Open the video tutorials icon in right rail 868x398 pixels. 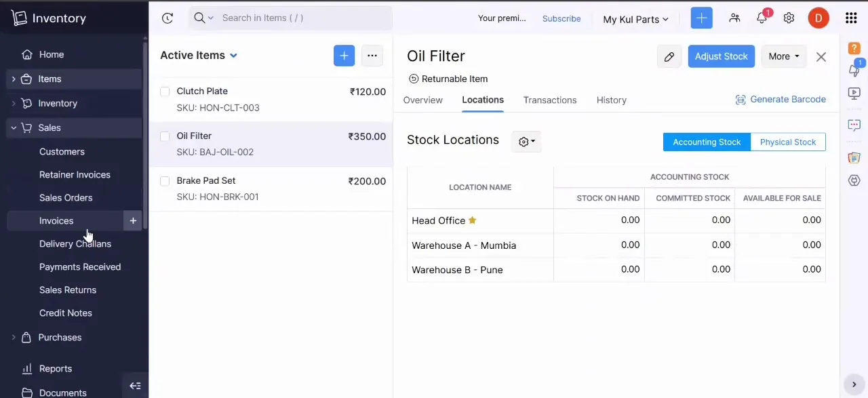[854, 94]
